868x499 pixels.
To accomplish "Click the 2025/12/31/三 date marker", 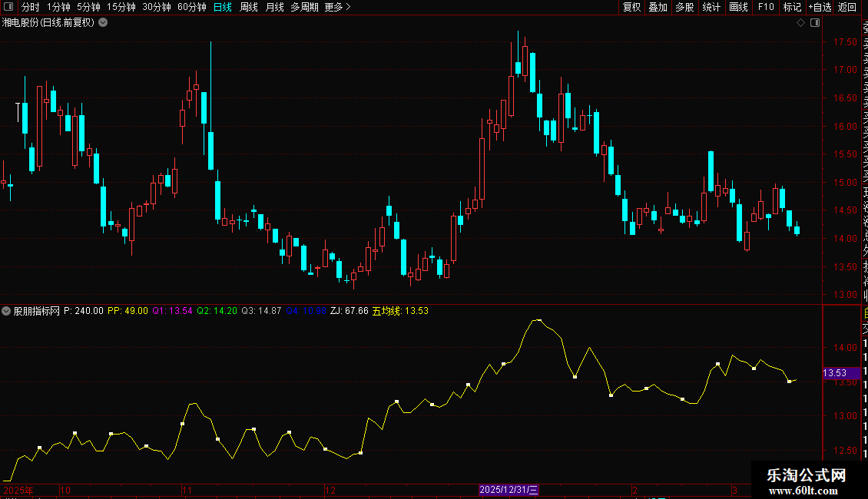I will tap(509, 490).
